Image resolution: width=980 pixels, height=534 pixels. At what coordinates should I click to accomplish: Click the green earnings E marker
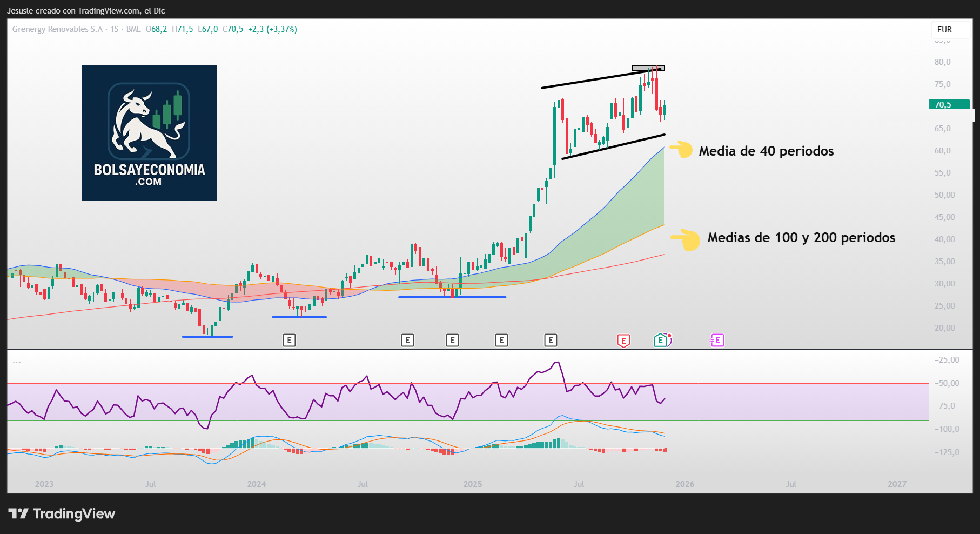(660, 341)
